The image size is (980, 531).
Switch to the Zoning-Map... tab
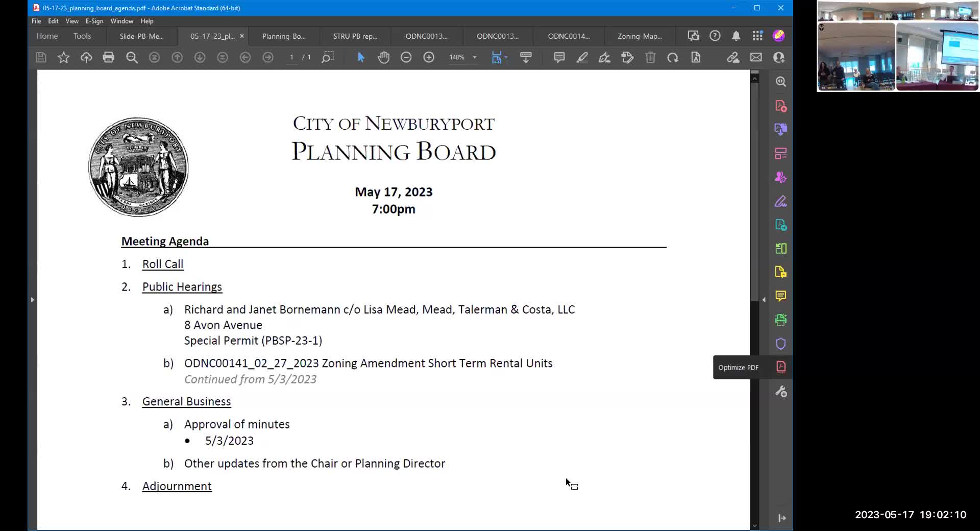[x=640, y=36]
